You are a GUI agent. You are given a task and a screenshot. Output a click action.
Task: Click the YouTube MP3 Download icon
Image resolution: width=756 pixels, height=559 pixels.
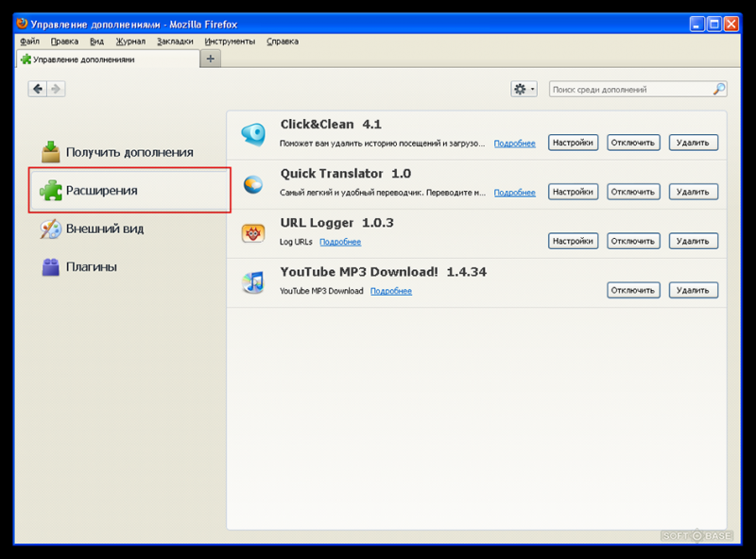253,282
